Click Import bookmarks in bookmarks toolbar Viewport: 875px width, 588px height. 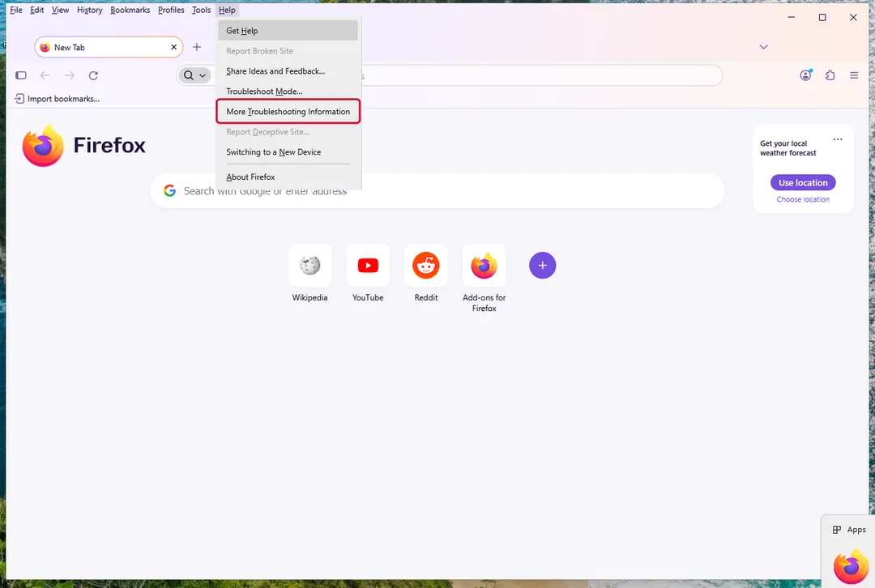(x=57, y=99)
